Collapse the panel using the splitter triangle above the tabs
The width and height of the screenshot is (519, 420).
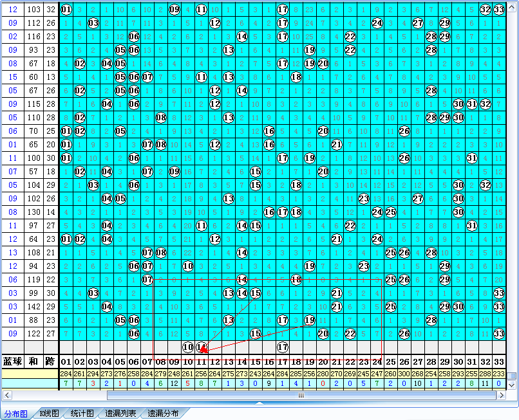coord(259,403)
